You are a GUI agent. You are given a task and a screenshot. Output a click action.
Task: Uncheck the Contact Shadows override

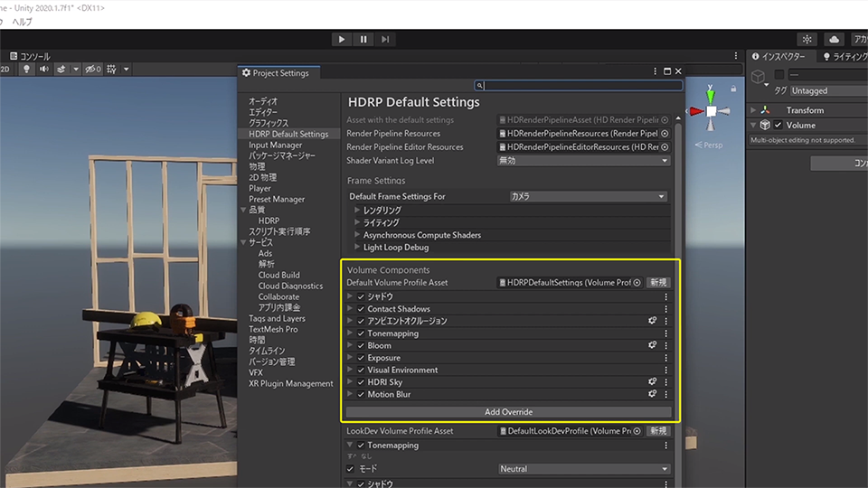point(361,309)
